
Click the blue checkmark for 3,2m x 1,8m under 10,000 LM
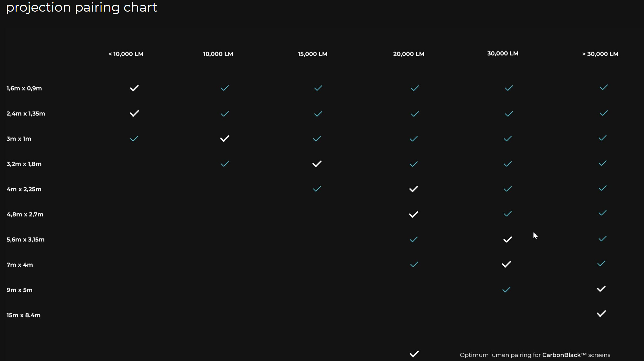coord(225,164)
